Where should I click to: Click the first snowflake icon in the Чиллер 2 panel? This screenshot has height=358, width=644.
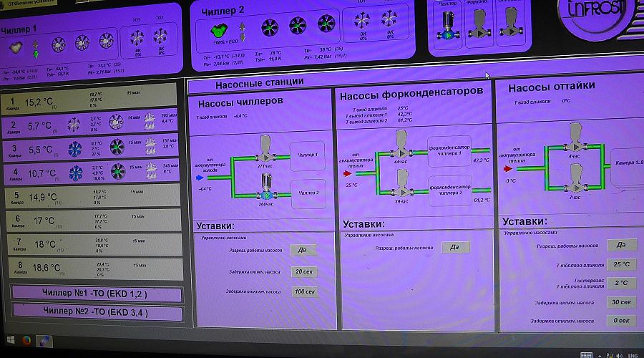tap(362, 20)
